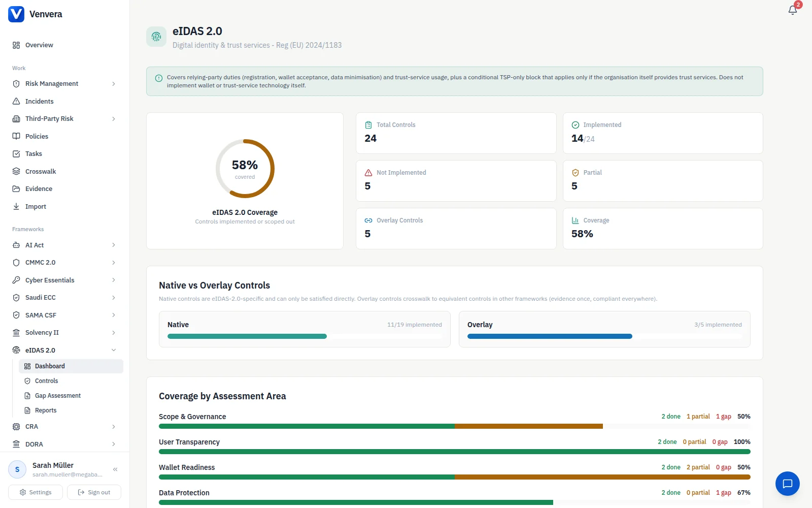Go to Incidents

tap(65, 101)
